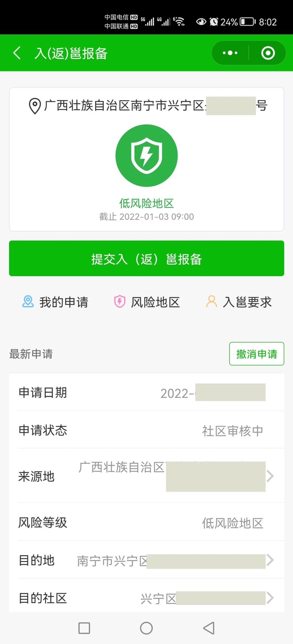The width and height of the screenshot is (293, 644).
Task: Open the mini program more-options menu
Action: [x=230, y=53]
